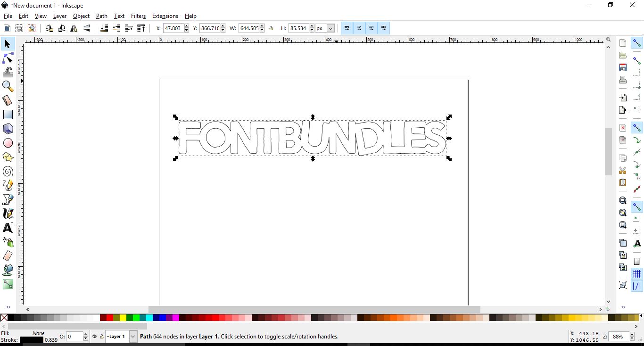Toggle current layer visibility eye
This screenshot has height=346, width=644.
(x=95, y=337)
